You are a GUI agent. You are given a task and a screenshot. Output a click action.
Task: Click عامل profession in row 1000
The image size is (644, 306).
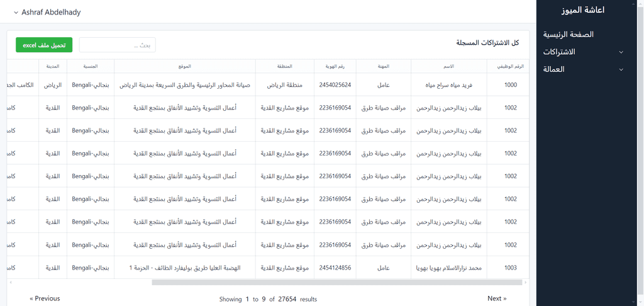[384, 85]
